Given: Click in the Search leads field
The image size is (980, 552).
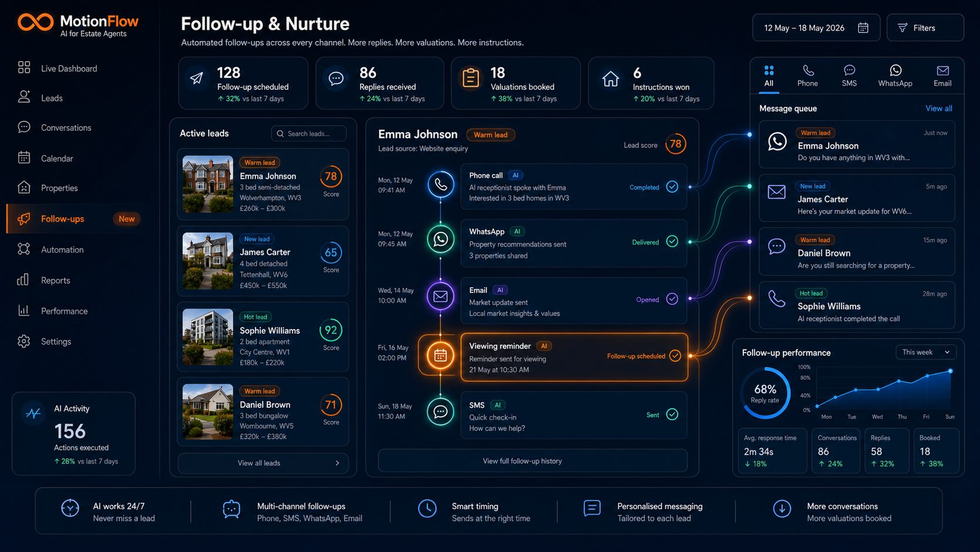Looking at the screenshot, I should [308, 134].
